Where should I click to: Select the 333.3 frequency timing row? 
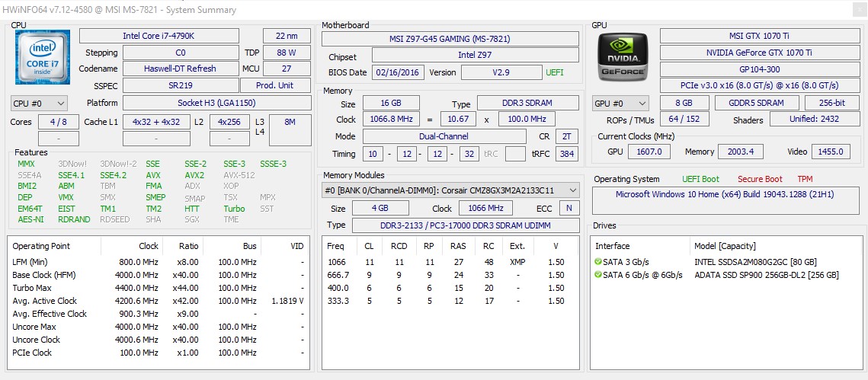pos(450,301)
